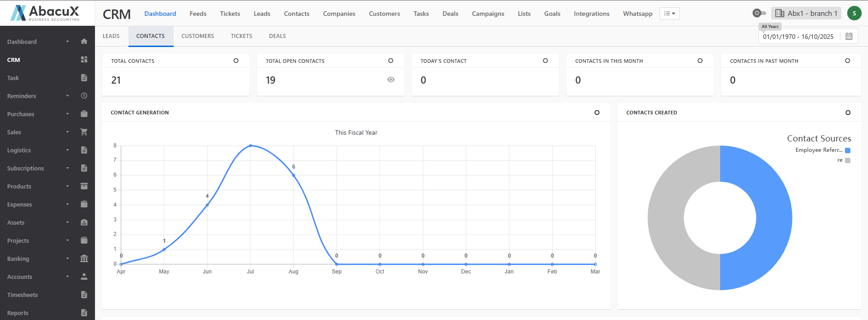The image size is (868, 320).
Task: Expand the Purchases sidebar menu
Action: pos(36,114)
